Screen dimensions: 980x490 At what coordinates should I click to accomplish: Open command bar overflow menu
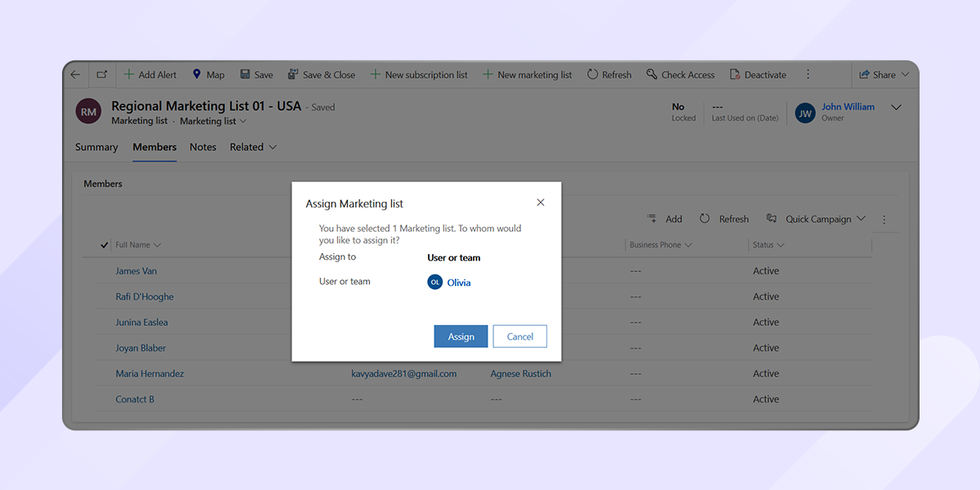808,74
